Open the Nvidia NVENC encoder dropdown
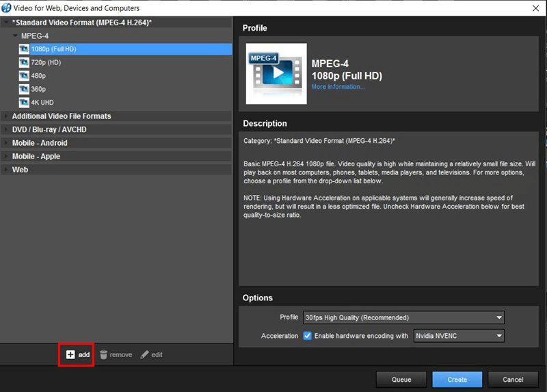The width and height of the screenshot is (547, 392). click(x=459, y=336)
